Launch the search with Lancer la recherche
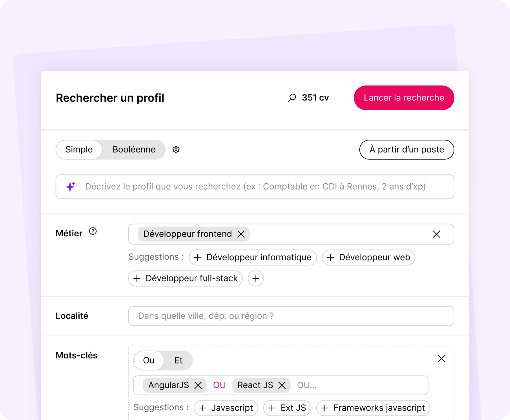The width and height of the screenshot is (510, 420). coord(404,97)
